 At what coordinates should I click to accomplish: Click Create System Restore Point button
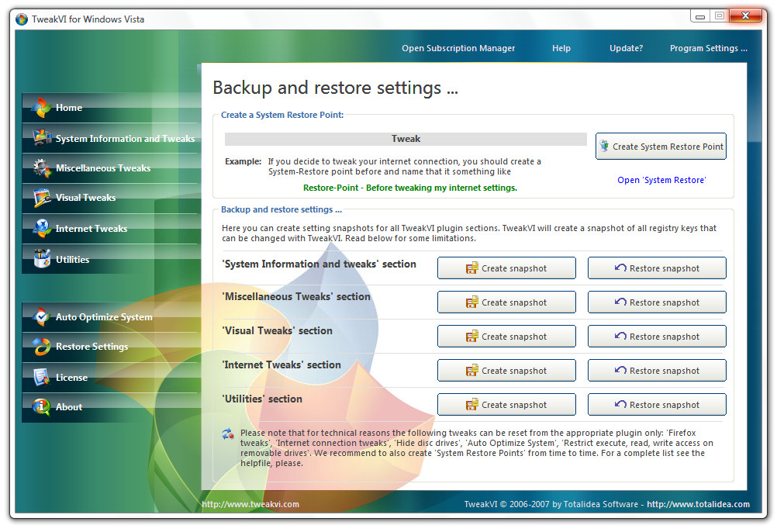[x=661, y=146]
